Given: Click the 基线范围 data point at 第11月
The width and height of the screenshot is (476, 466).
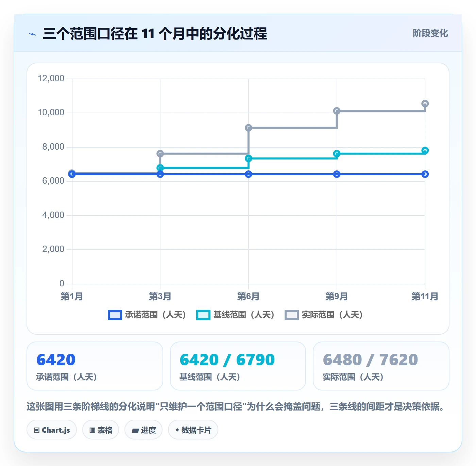Looking at the screenshot, I should [x=425, y=150].
